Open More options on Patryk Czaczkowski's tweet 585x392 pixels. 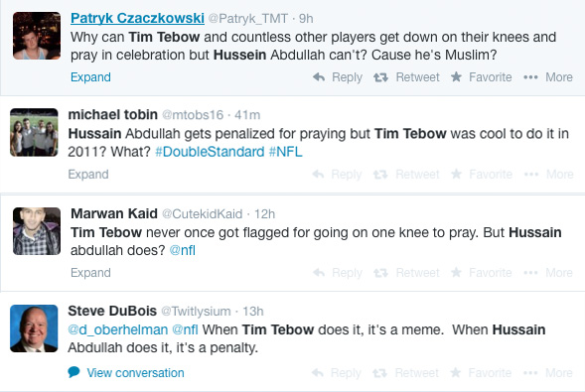point(547,77)
